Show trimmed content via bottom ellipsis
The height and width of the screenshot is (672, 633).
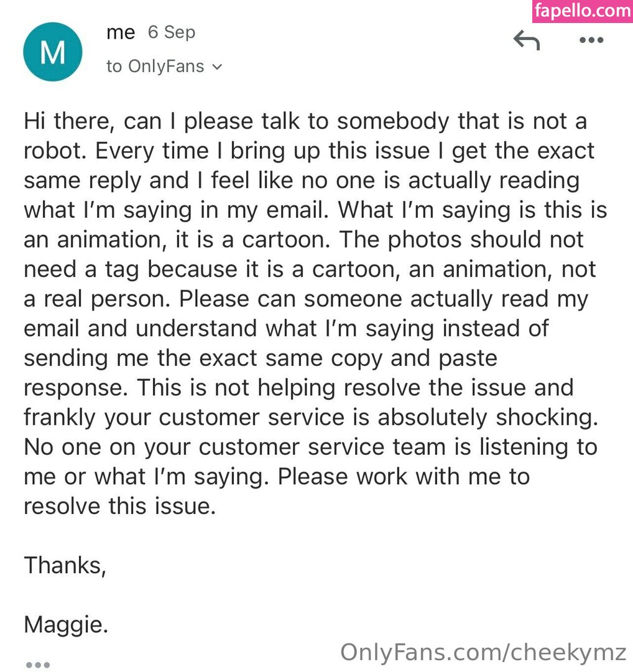[38, 664]
